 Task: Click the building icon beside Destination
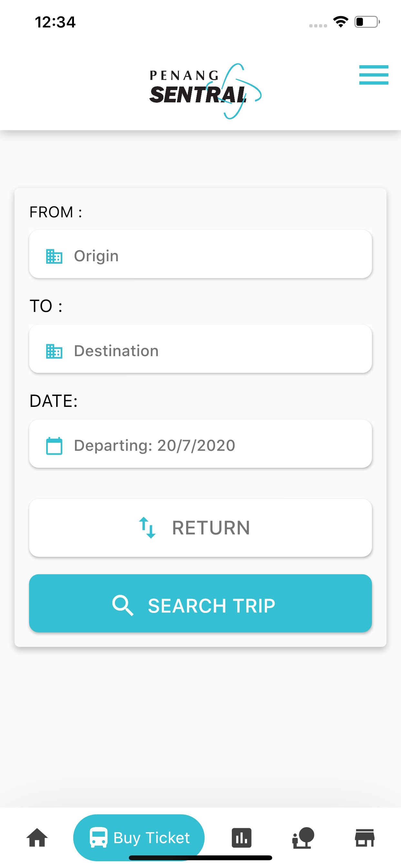tap(54, 351)
